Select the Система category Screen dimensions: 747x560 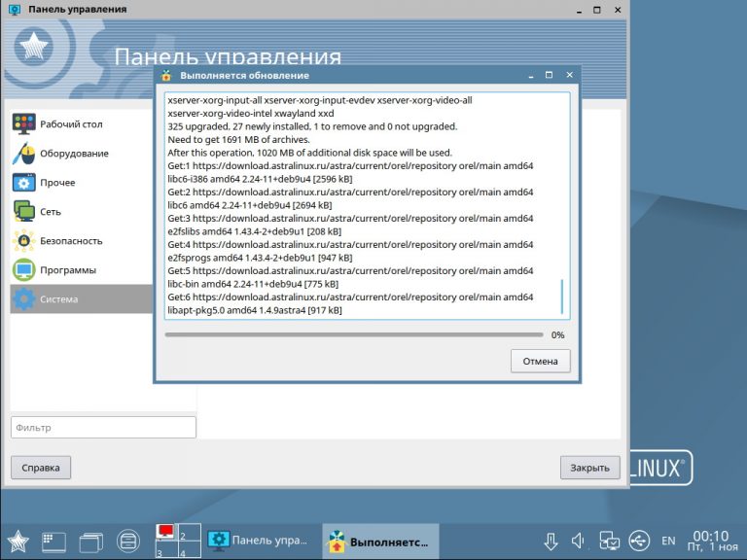[x=81, y=299]
